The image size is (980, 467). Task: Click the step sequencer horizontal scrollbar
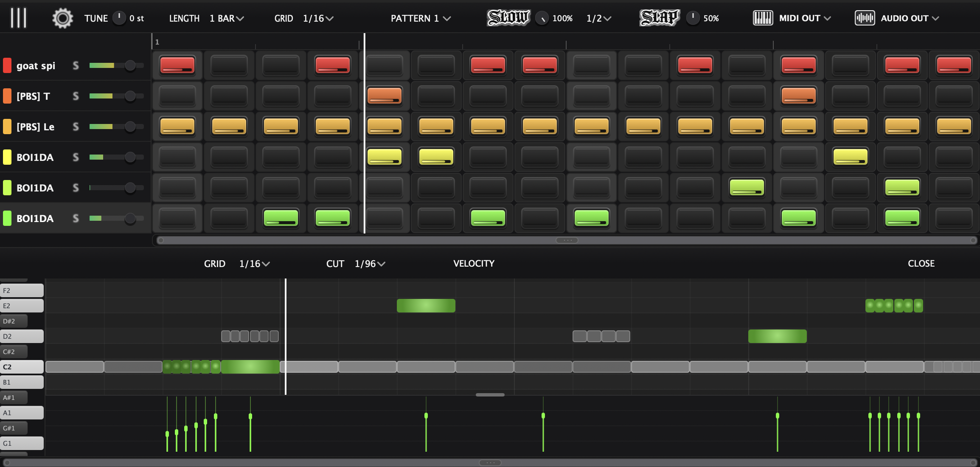click(x=567, y=240)
